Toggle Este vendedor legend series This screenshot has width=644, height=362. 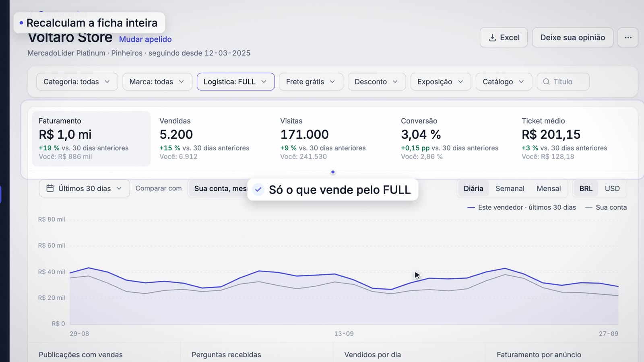pos(522,207)
